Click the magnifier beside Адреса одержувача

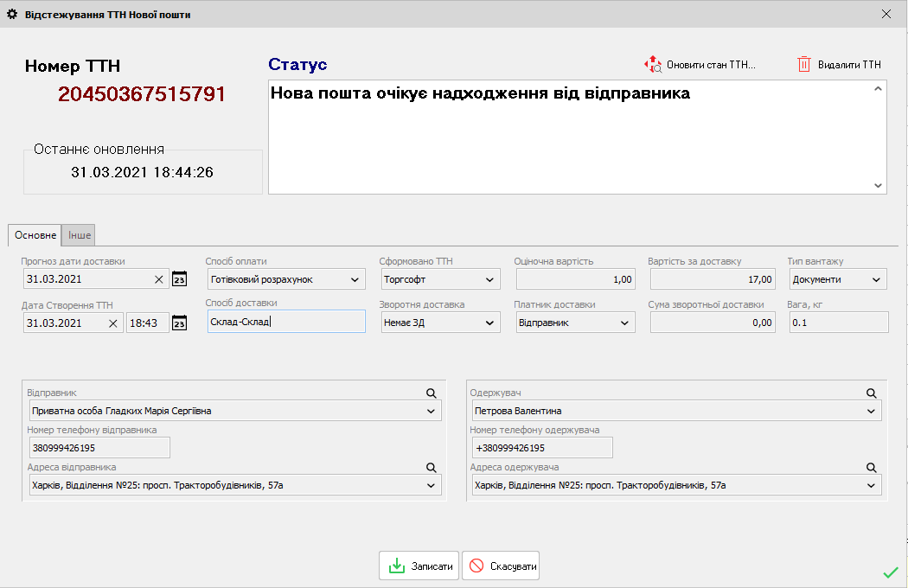872,467
